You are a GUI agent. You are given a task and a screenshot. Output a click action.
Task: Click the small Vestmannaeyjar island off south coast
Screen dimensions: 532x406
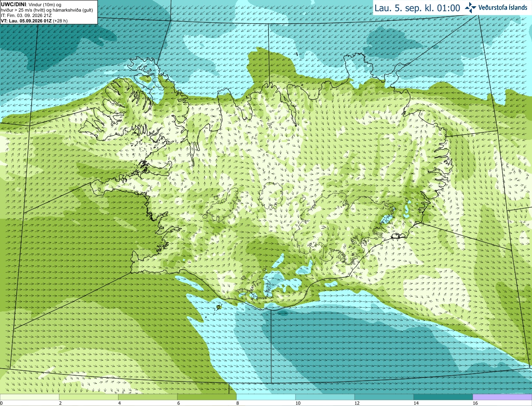219,307
